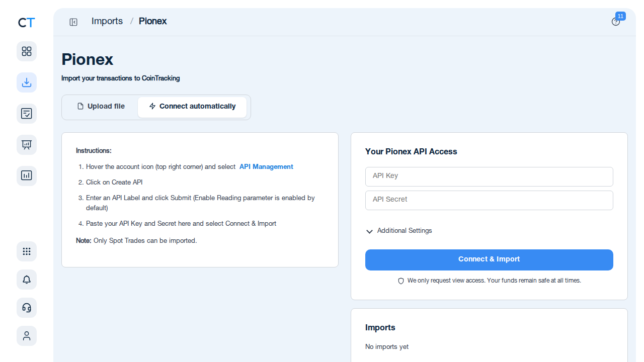The image size is (644, 362).
Task: Open the presentation board icon in sidebar
Action: pos(27,145)
